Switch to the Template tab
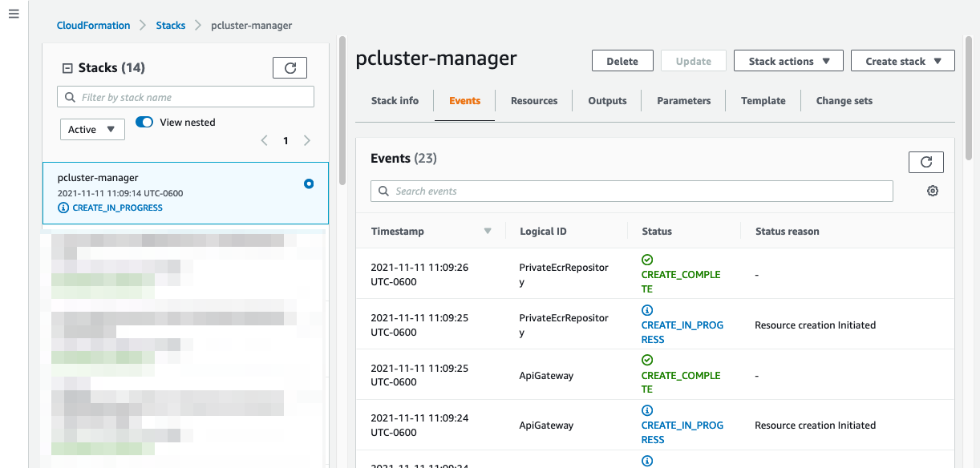Image resolution: width=980 pixels, height=468 pixels. pos(763,100)
